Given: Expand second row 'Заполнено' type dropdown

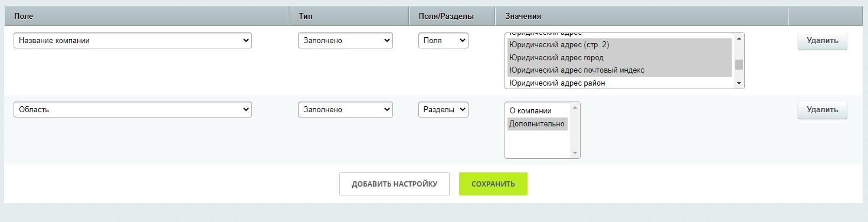Looking at the screenshot, I should pos(345,110).
